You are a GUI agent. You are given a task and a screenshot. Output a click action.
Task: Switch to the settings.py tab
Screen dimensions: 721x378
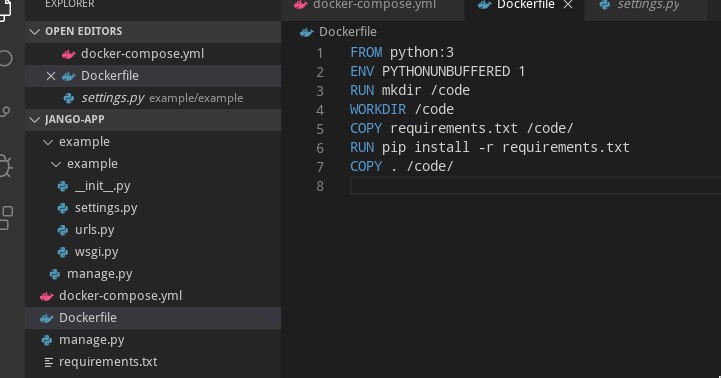[x=646, y=5]
